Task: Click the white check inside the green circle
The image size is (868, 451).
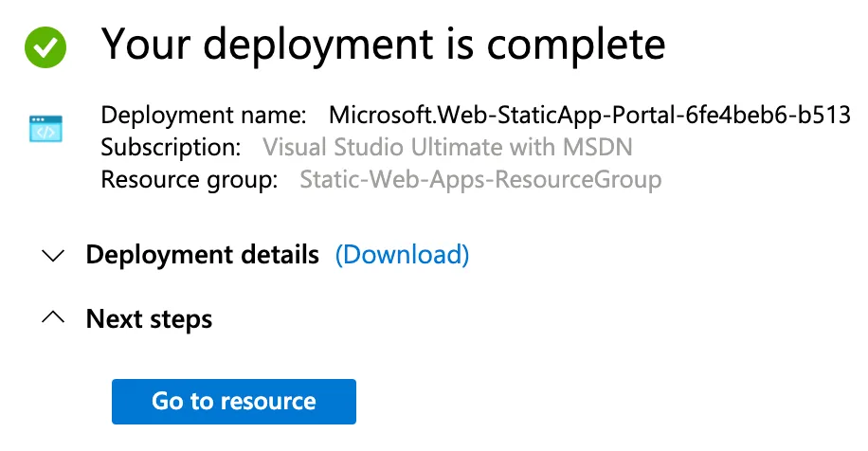Action: (x=45, y=46)
